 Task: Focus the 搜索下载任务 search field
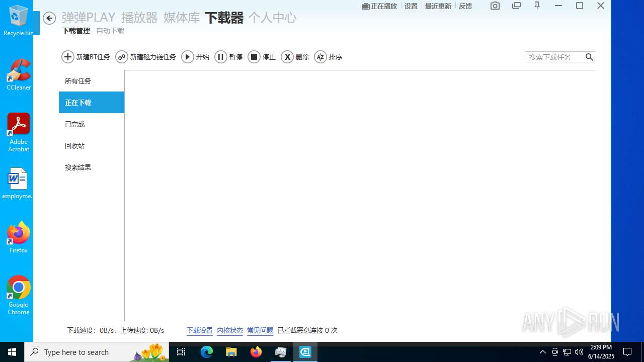[x=554, y=57]
